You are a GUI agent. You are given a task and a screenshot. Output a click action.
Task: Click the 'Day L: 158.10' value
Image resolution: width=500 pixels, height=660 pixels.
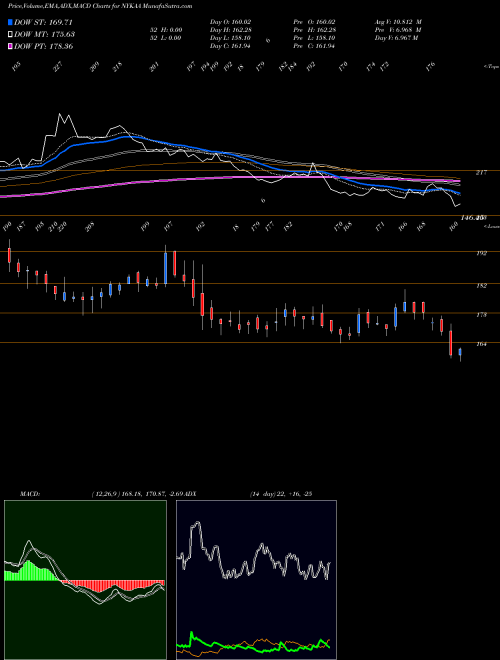click(x=231, y=38)
